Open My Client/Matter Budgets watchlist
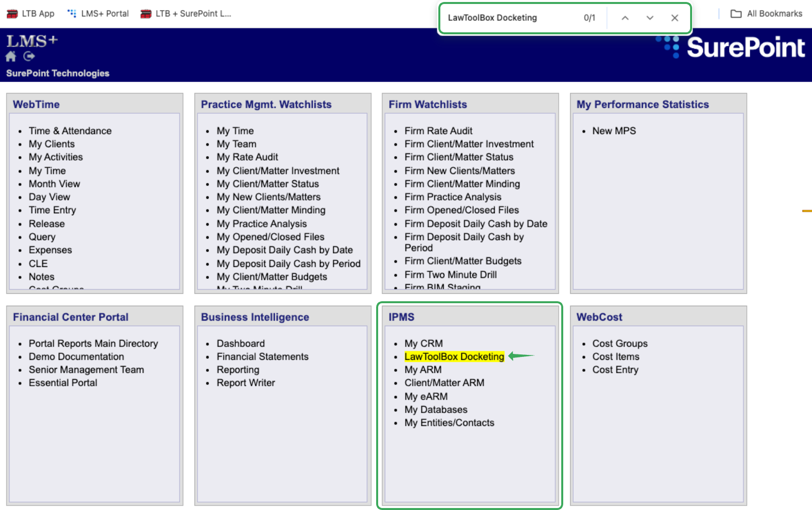 272,277
